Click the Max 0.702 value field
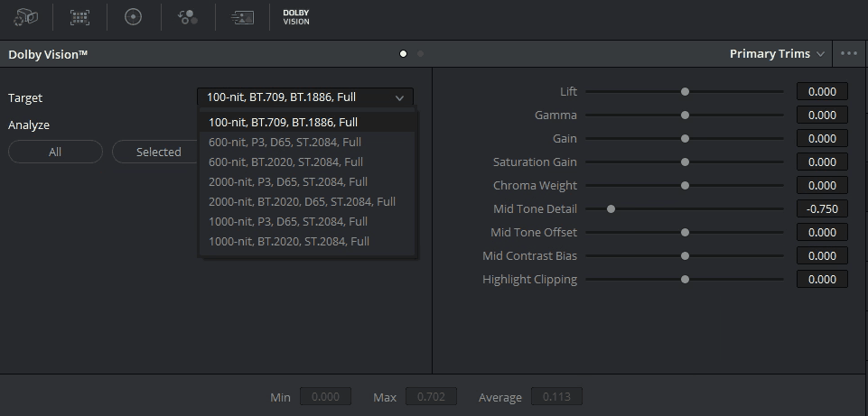The height and width of the screenshot is (416, 868). (431, 397)
